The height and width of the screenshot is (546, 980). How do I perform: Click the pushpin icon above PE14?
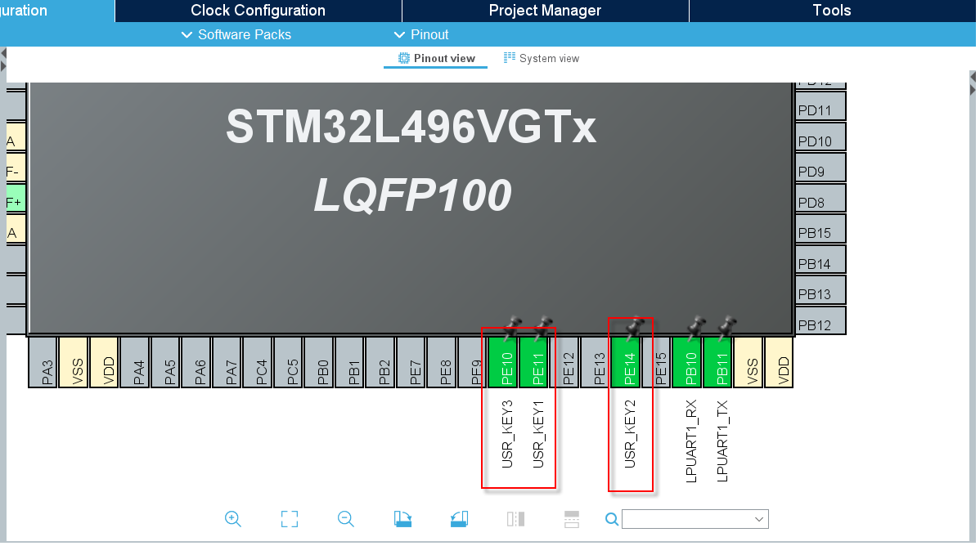coord(634,327)
